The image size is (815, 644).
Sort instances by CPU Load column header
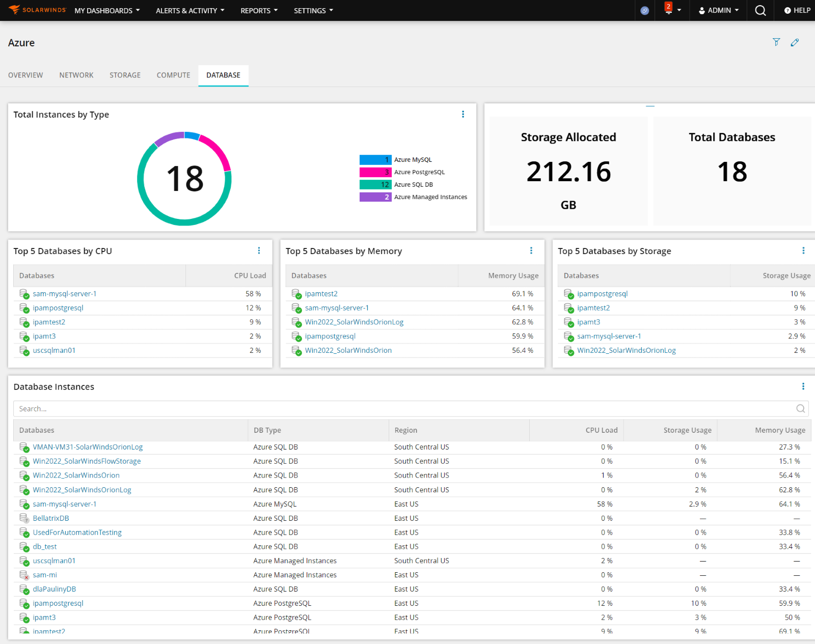tap(577, 430)
